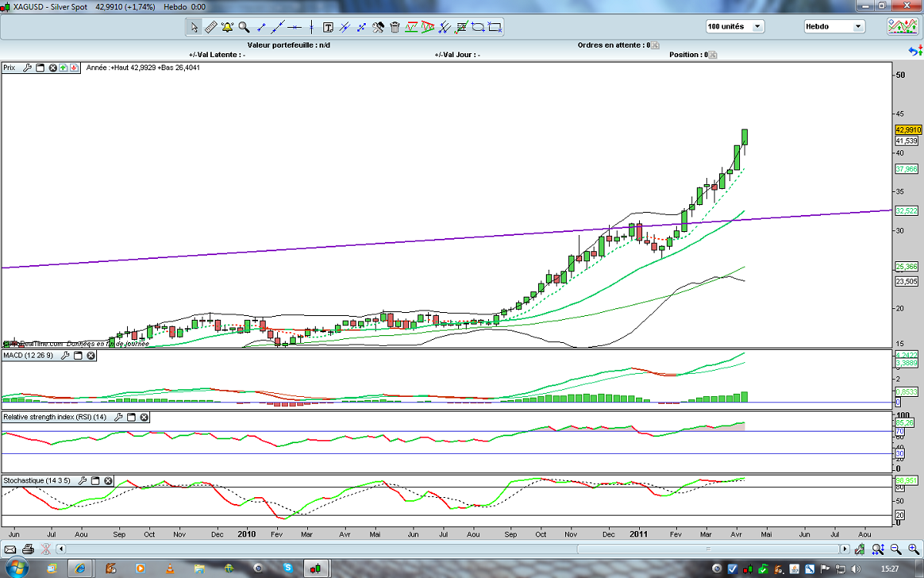Pick the ellipse drawing tool
The height and width of the screenshot is (578, 924).
[x=477, y=27]
